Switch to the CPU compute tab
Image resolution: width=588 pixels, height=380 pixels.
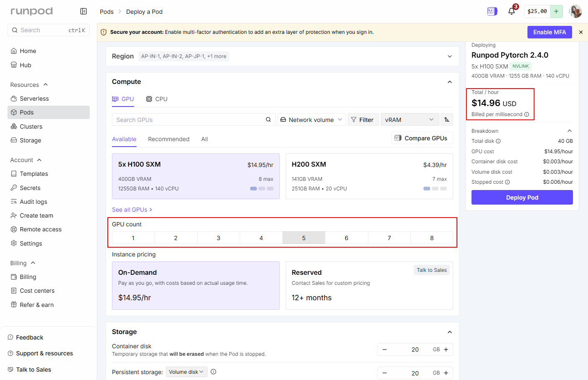point(157,99)
